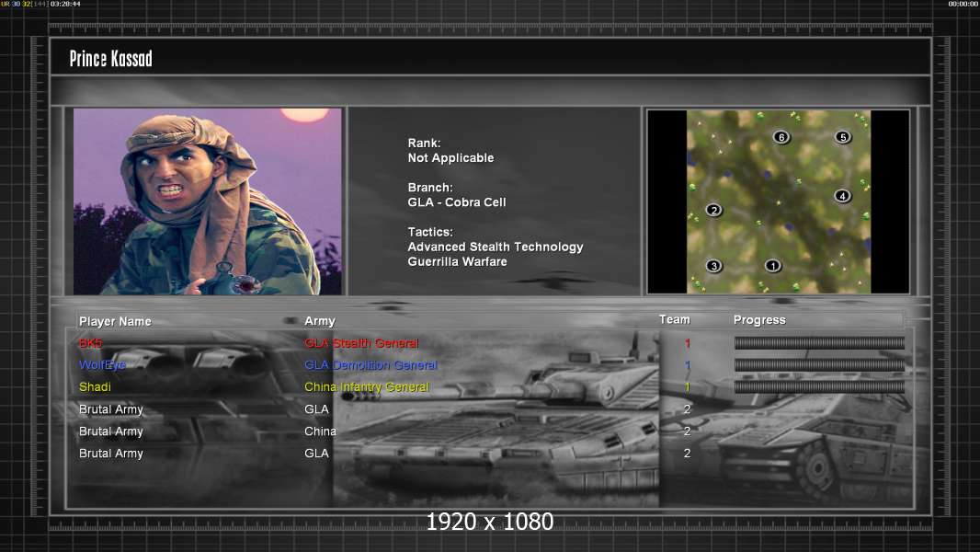980x552 pixels.
Task: Select the player name WolfEye
Action: (x=102, y=365)
